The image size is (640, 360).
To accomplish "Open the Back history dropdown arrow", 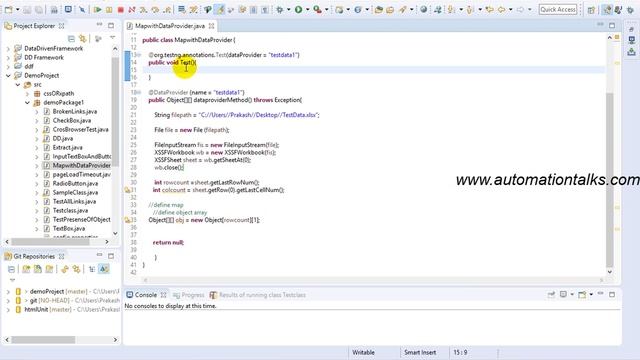I will click(x=511, y=9).
